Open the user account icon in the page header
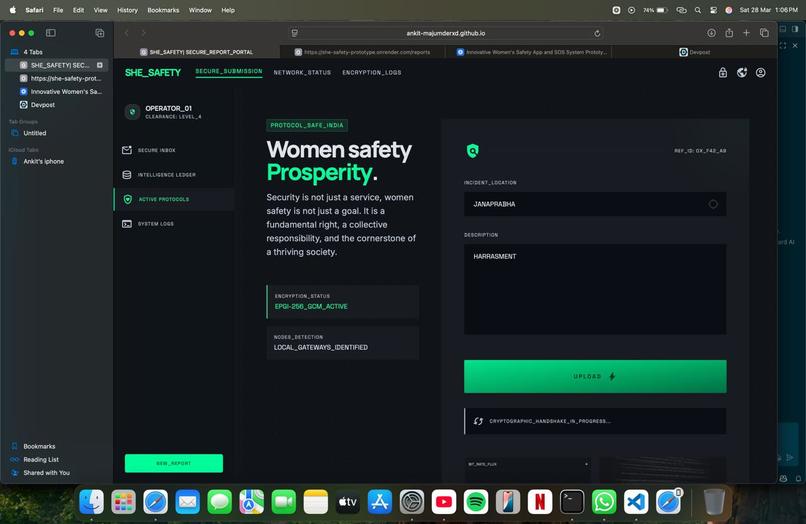This screenshot has width=806, height=524. click(x=761, y=73)
